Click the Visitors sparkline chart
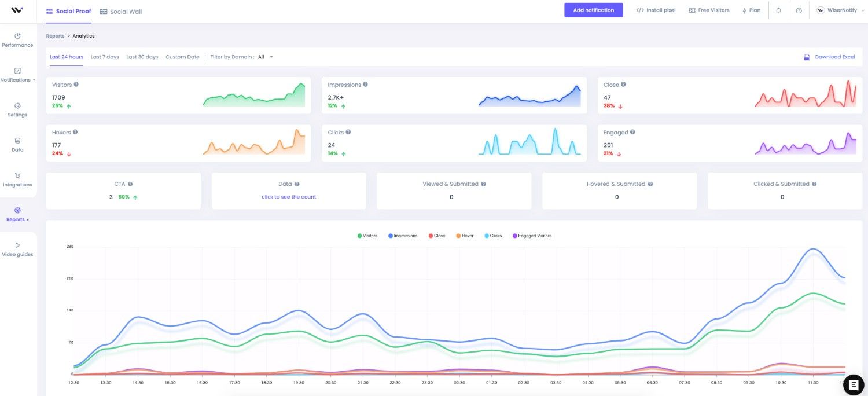 click(x=254, y=95)
